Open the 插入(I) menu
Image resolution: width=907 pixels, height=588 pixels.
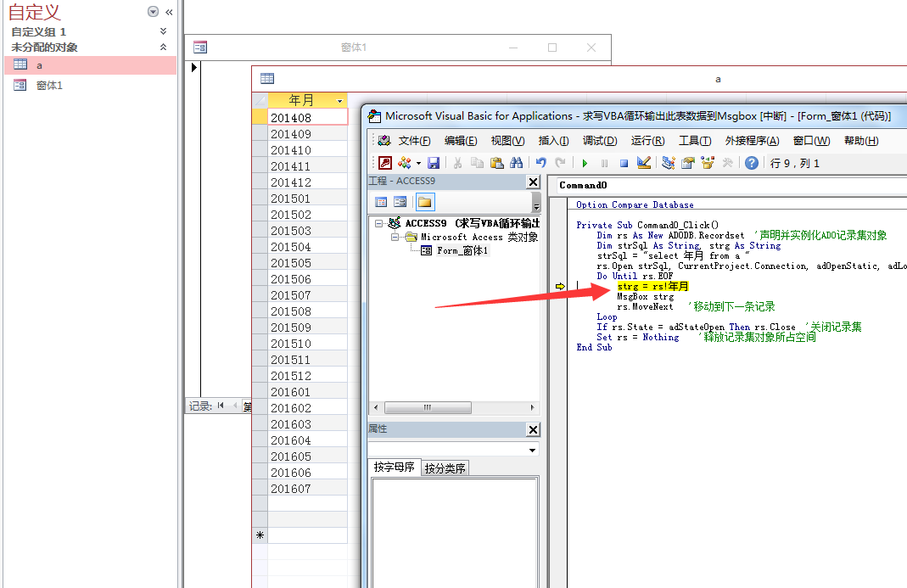pos(553,141)
